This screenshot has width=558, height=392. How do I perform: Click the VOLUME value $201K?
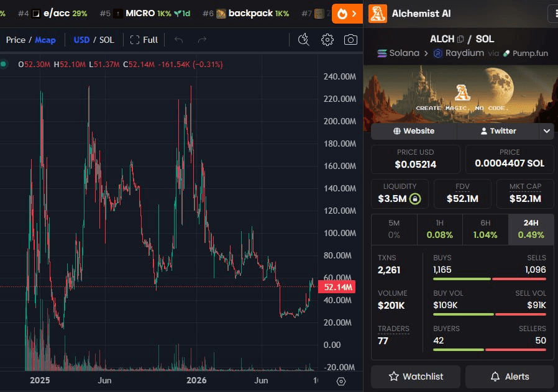[x=391, y=306]
